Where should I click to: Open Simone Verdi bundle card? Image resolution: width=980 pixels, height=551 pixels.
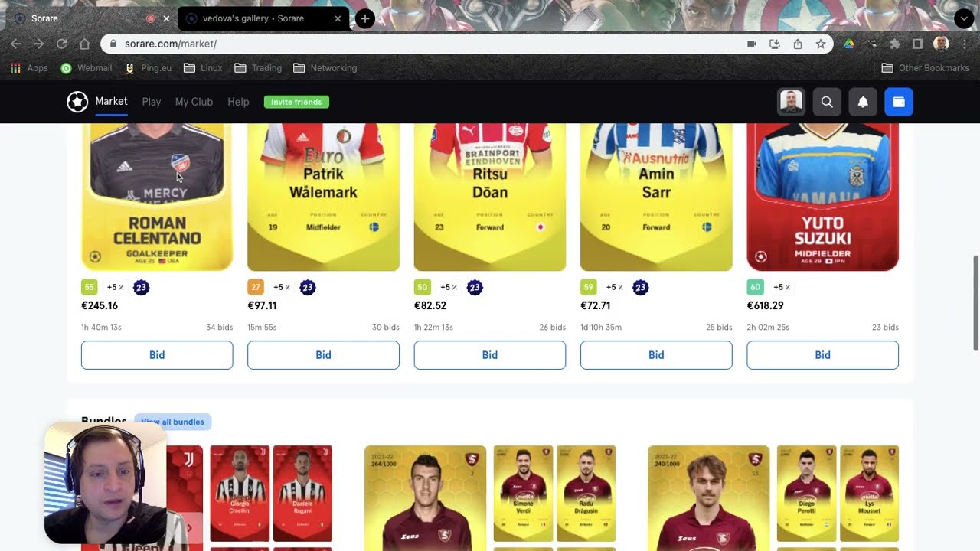pyautogui.click(x=523, y=494)
